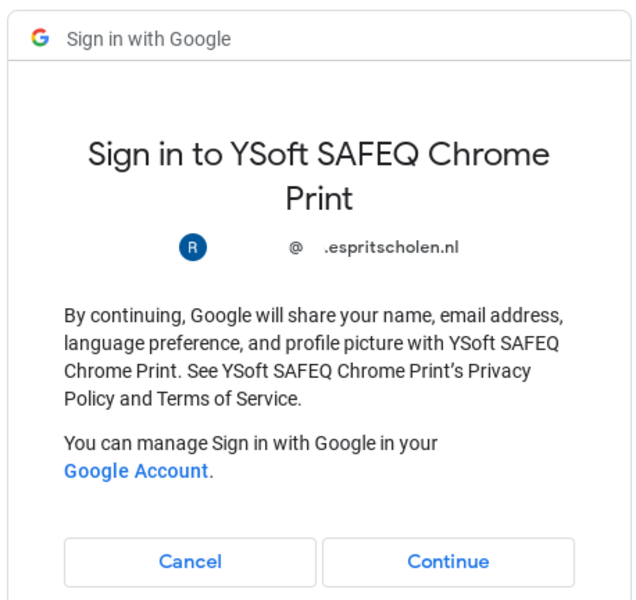
Task: Click the 'By continuing, Google will share' line
Action: pyautogui.click(x=200, y=316)
